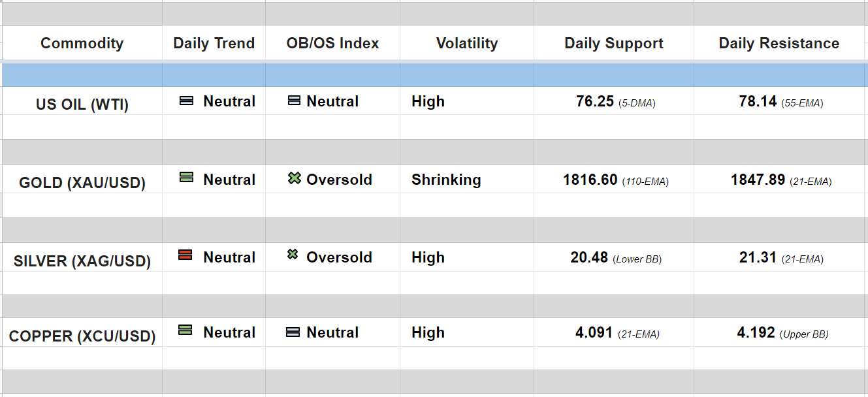Select the Commodity column header
868x397 pixels.
pos(82,43)
